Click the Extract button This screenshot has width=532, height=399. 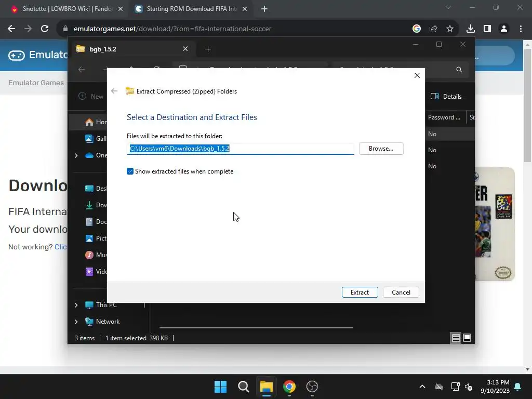360,292
